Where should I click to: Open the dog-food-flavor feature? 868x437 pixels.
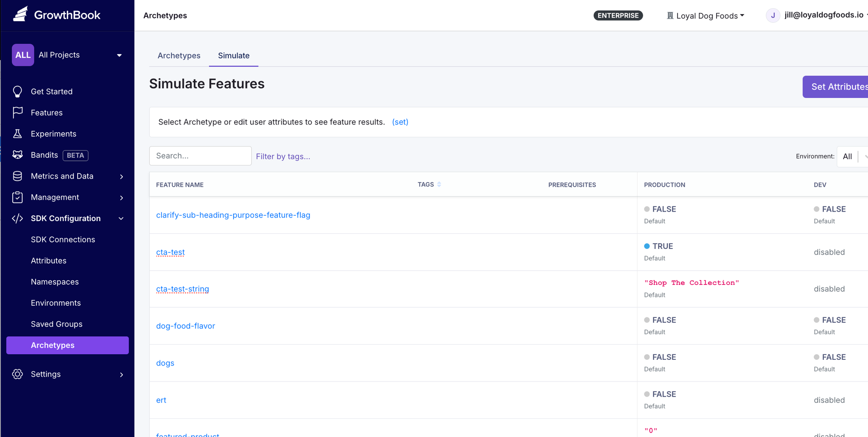[186, 326]
